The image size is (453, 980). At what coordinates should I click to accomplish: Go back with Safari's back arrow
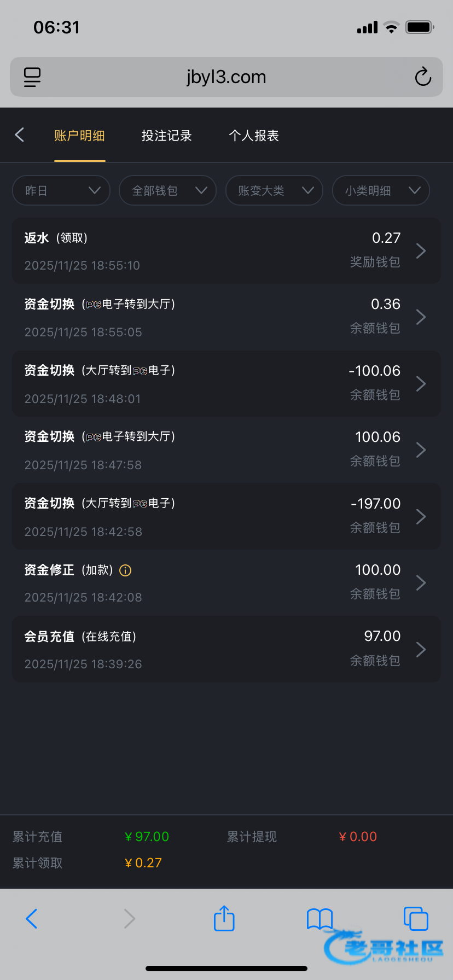[32, 918]
